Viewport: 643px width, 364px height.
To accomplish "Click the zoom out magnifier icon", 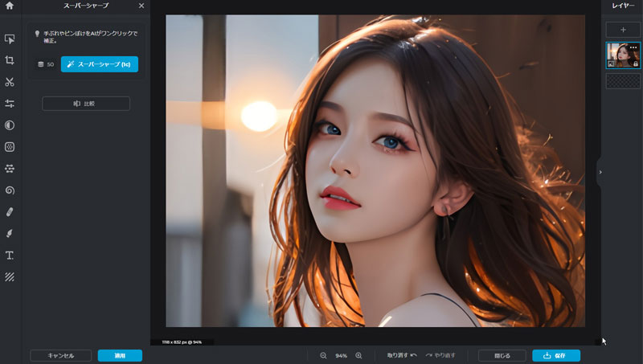I will pos(323,355).
